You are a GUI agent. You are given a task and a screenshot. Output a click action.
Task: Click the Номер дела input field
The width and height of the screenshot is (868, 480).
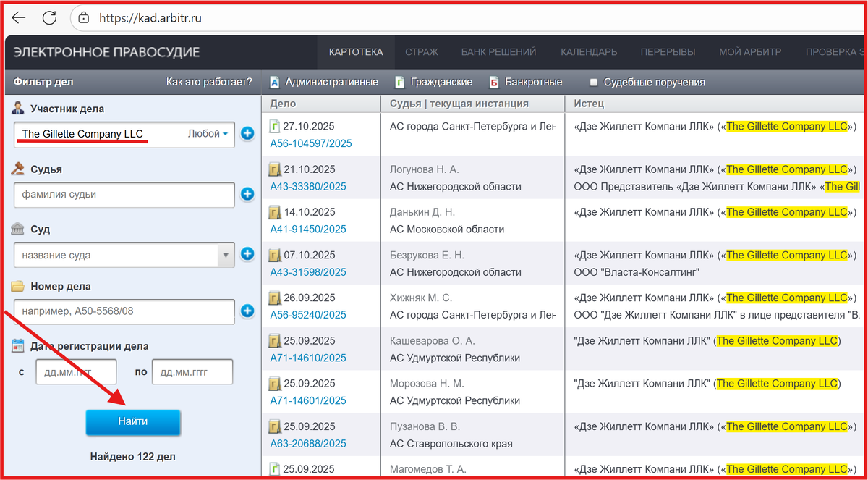click(124, 312)
